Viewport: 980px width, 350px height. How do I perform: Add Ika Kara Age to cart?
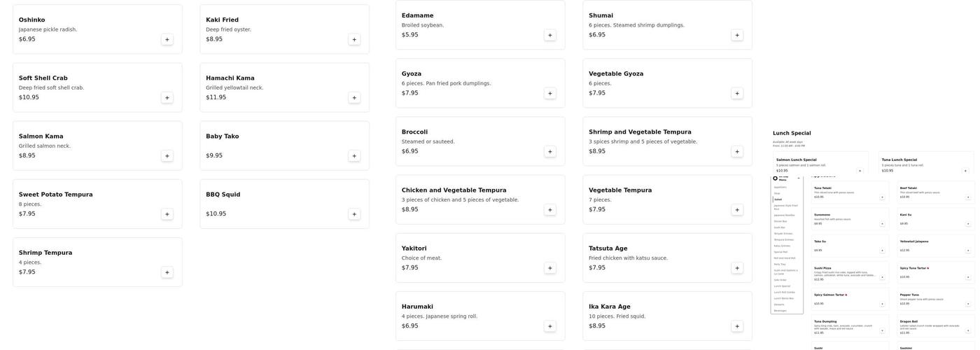[x=737, y=326]
